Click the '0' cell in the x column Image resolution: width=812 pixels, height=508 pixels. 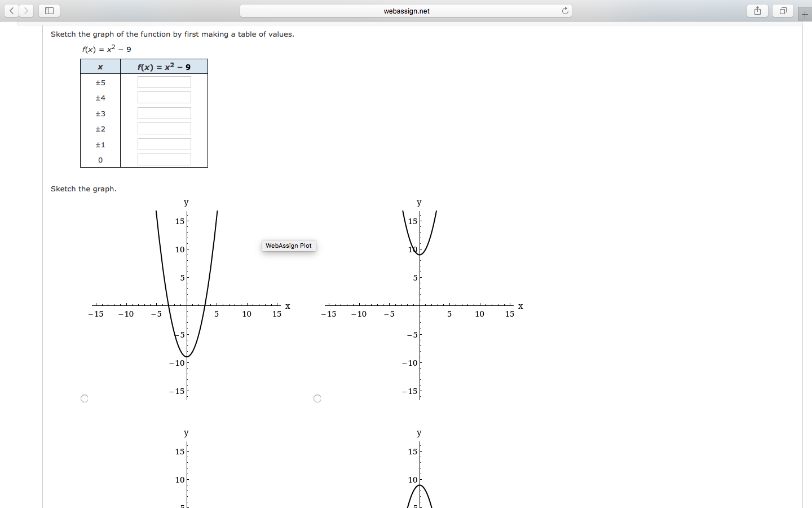tap(100, 160)
